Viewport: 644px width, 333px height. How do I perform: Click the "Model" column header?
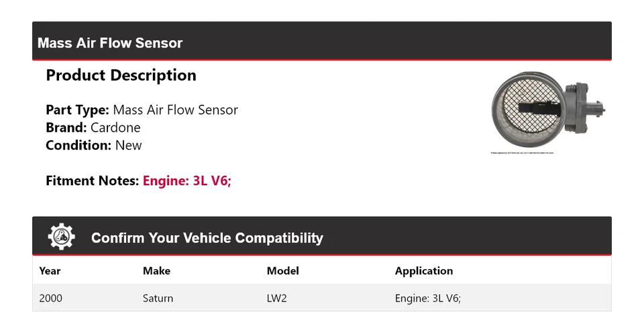click(282, 271)
